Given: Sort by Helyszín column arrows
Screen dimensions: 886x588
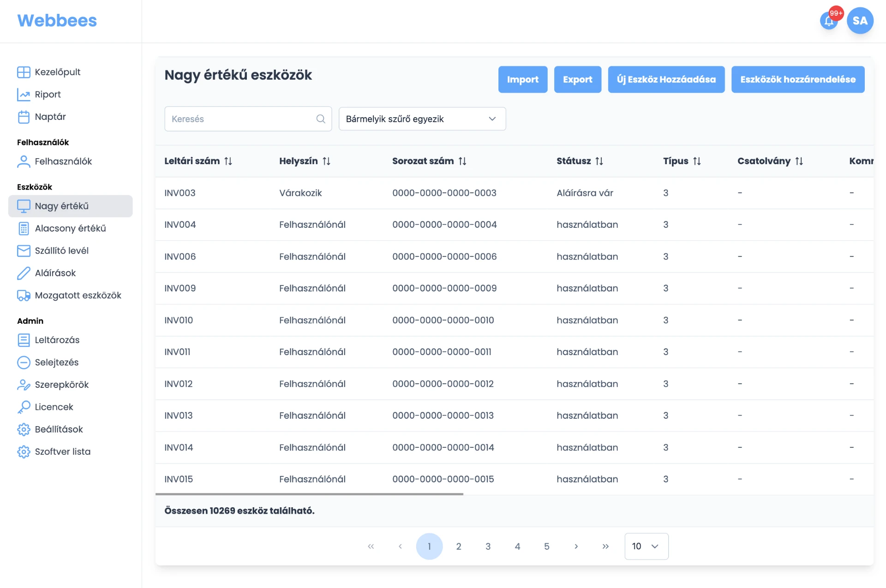Looking at the screenshot, I should click(x=326, y=161).
